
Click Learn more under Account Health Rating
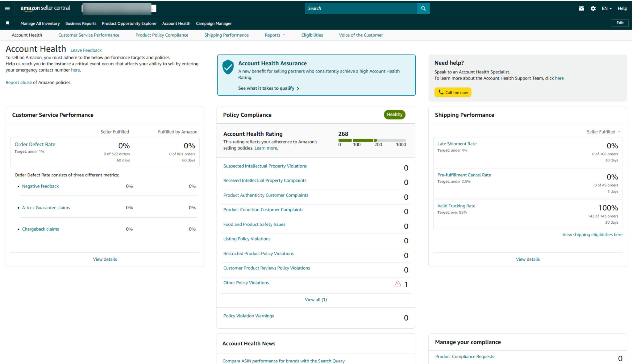(266, 148)
